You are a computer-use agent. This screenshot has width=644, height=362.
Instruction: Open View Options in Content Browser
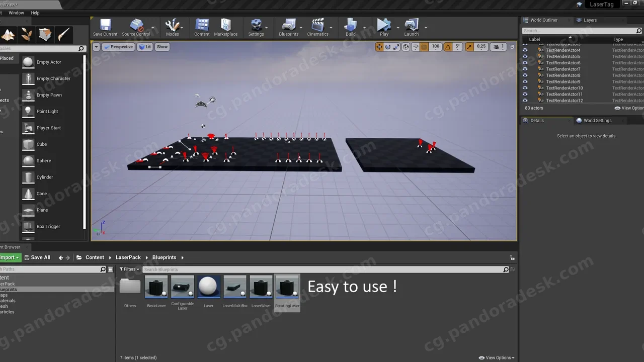[x=497, y=357]
